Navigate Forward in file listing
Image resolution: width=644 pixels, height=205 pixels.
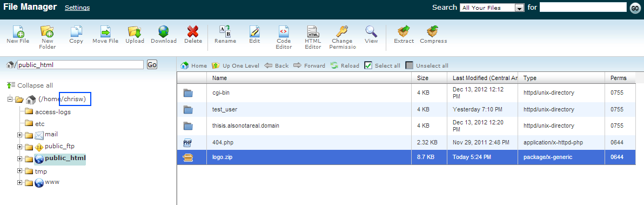tap(309, 66)
